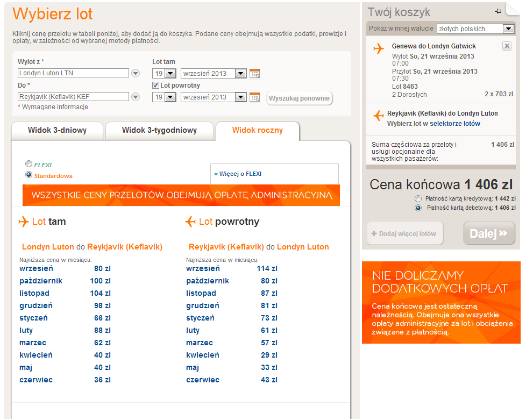Click the Nie doliczamy dodatkowych opłat banner
526x420 pixels.
(x=441, y=303)
